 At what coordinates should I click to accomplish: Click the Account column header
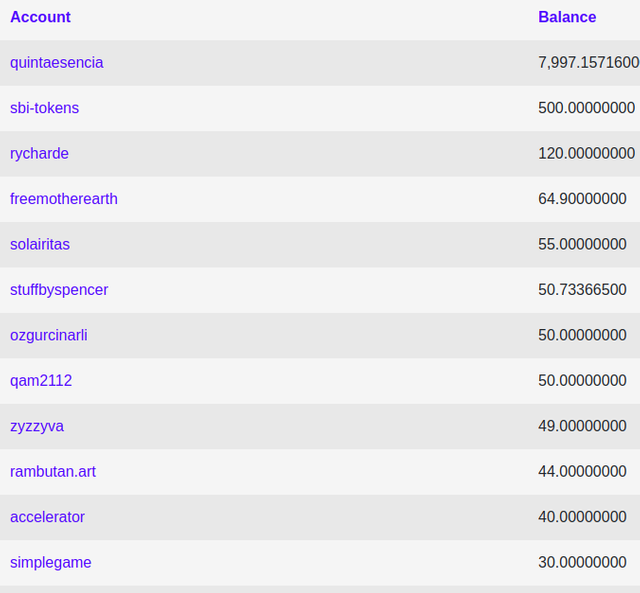(x=40, y=17)
